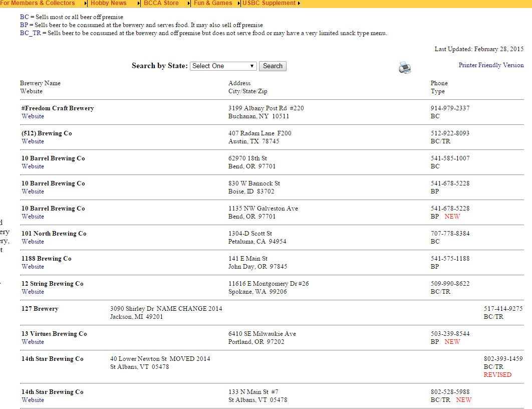The image size is (532, 409).
Task: Click the BP legend abbreviation
Action: 24,25
